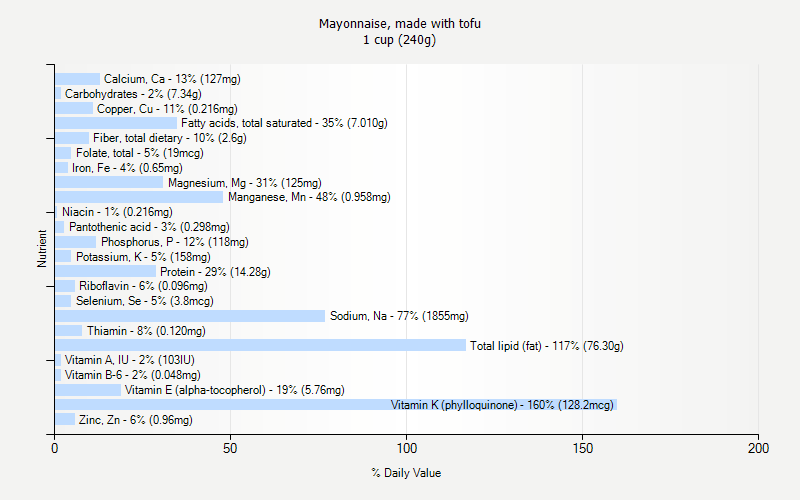Screen dimensions: 800x500
Task: Click the Protein bar in the chart
Action: tap(106, 271)
